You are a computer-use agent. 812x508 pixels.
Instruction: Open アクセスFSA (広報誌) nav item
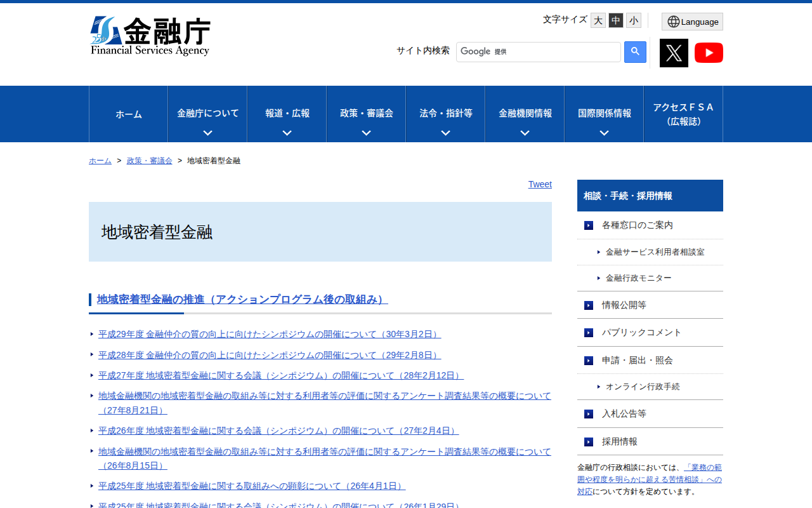[683, 114]
